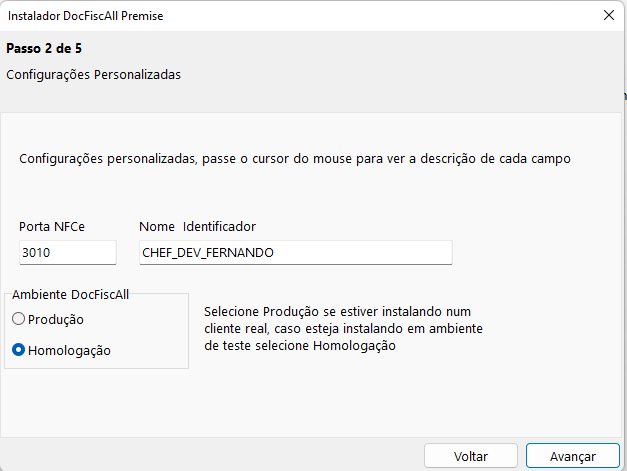627x471 pixels.
Task: Select the Produção radio button circle
Action: 18,319
